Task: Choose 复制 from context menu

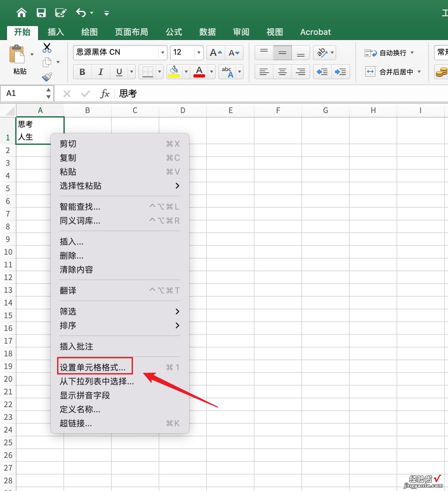Action: 120,158
